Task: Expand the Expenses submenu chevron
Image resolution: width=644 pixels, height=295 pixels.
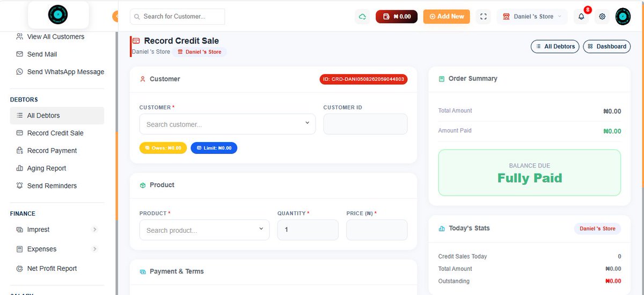Action: click(94, 249)
